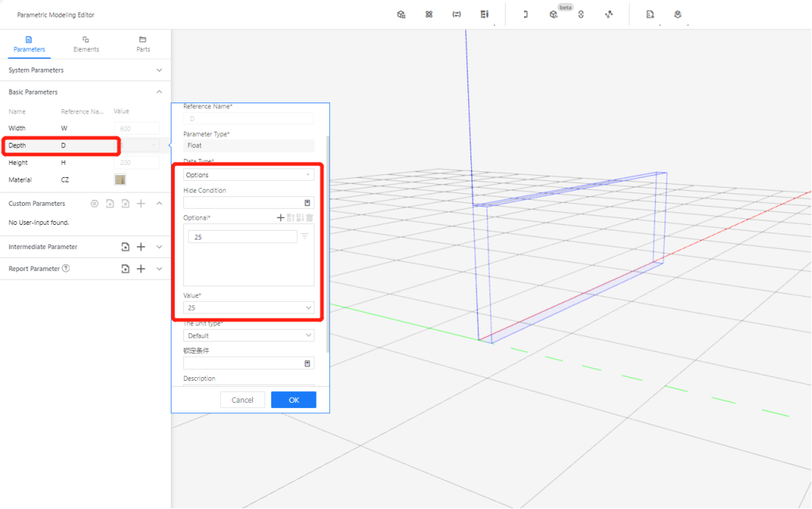
Task: Click the four-squares icon in top toolbar
Action: point(429,15)
